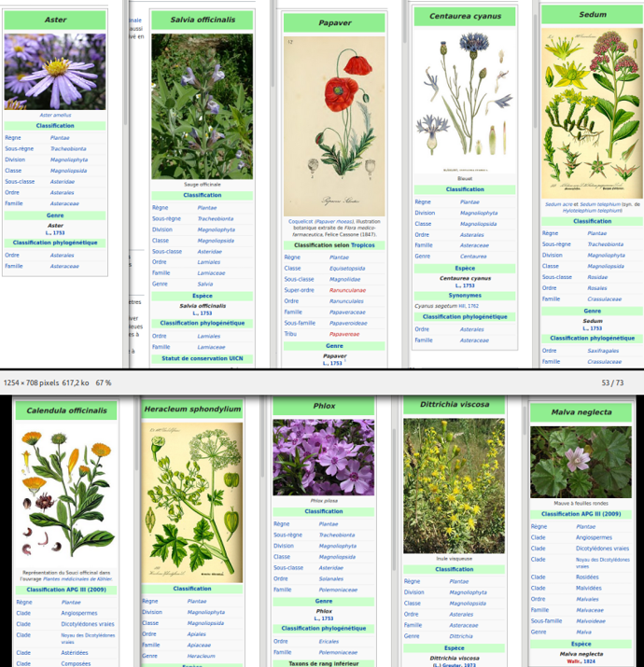Click the 67 % zoom level indicator

[104, 382]
